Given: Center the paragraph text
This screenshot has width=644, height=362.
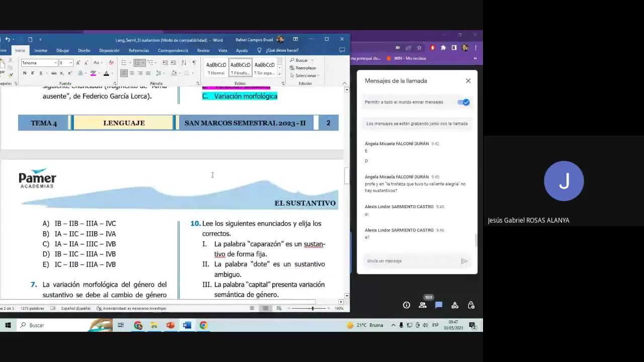Looking at the screenshot, I should (132, 73).
